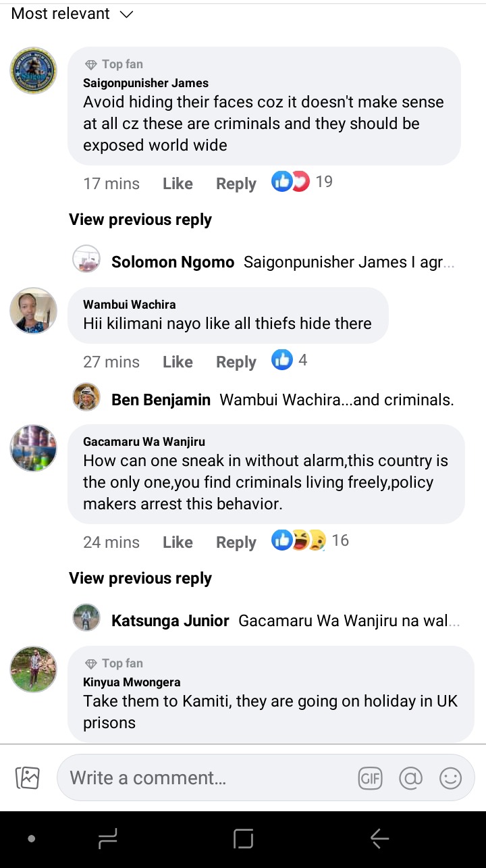Open the emoji smiley icon
486x868 pixels.
click(x=450, y=778)
